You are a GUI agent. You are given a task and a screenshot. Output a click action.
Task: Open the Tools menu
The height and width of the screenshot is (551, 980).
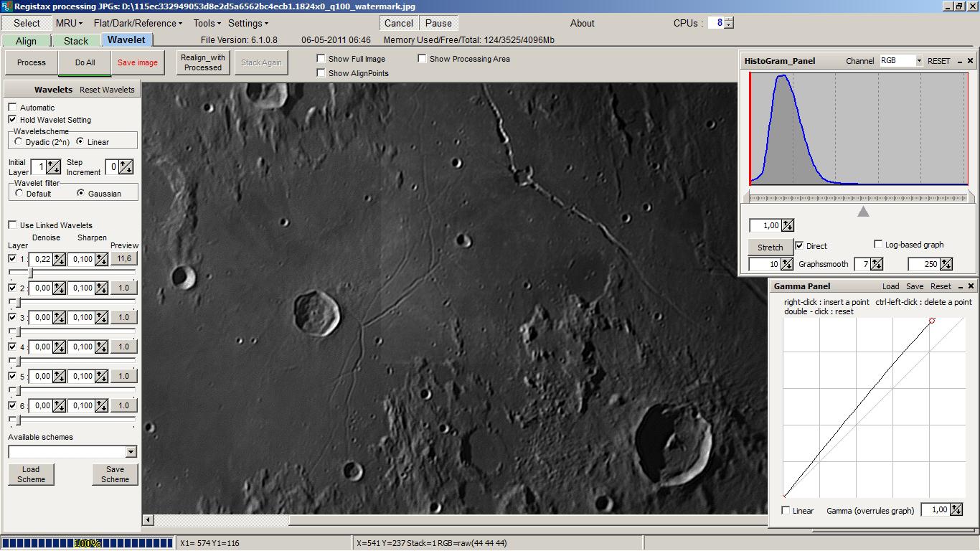click(x=207, y=23)
